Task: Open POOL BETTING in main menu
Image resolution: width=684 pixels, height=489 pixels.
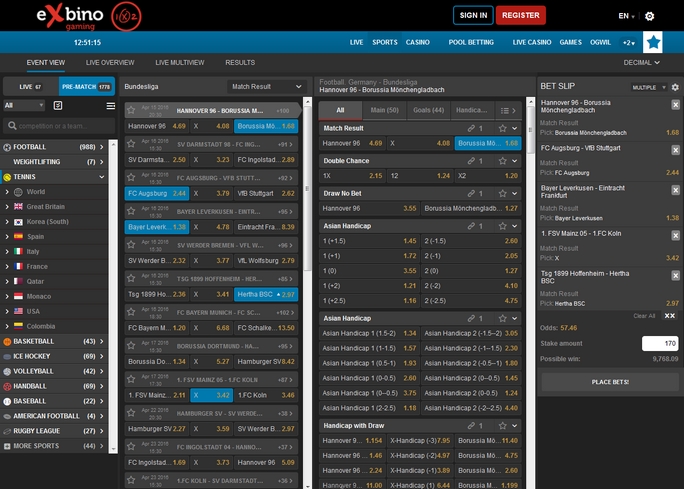Action: pos(471,42)
